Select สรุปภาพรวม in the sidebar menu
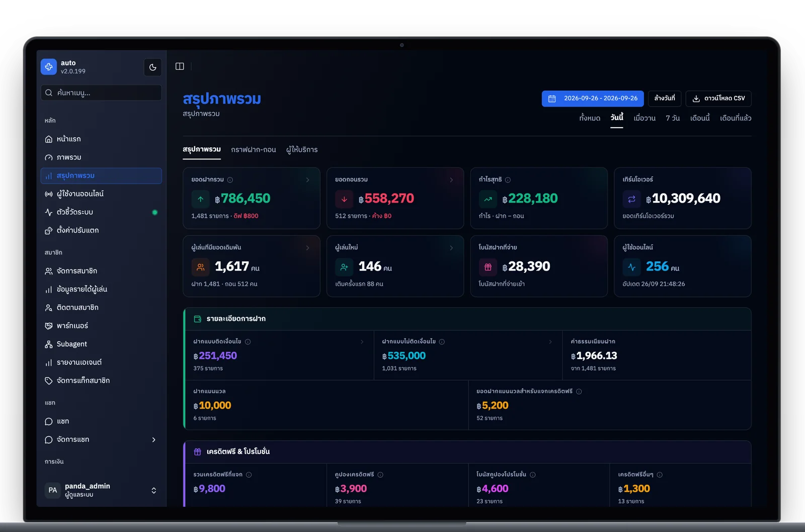This screenshot has width=805, height=532. click(x=101, y=175)
